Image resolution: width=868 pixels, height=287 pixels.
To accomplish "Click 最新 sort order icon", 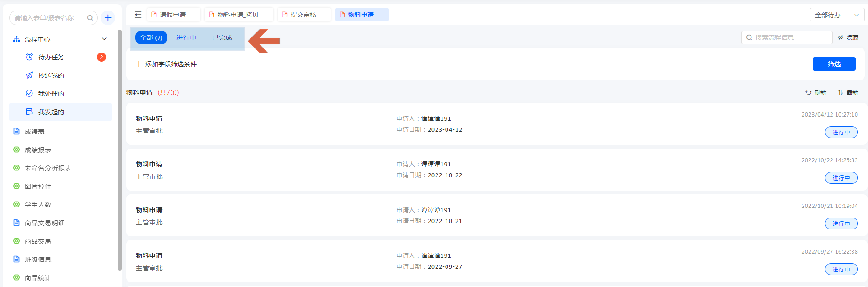I will [x=840, y=92].
